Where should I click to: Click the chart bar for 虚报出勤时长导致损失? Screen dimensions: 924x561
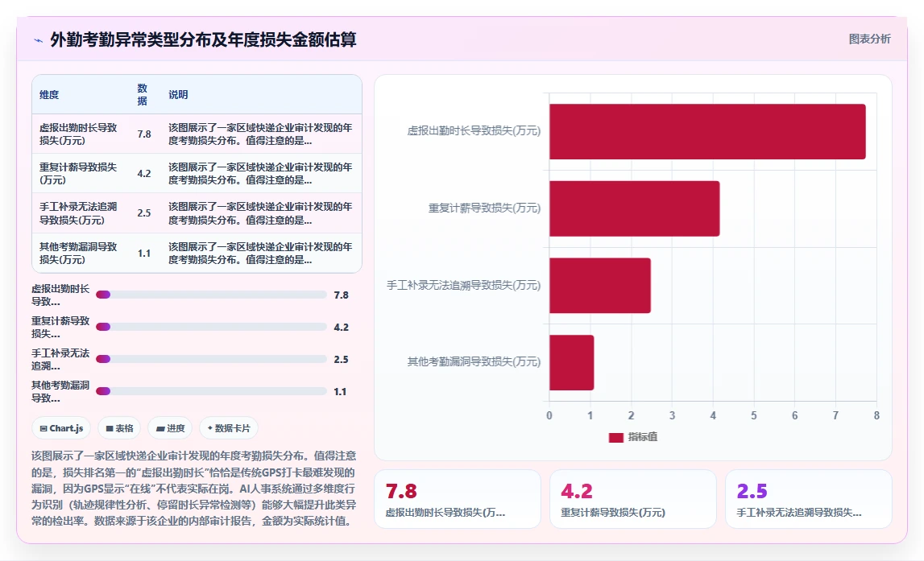click(x=707, y=131)
